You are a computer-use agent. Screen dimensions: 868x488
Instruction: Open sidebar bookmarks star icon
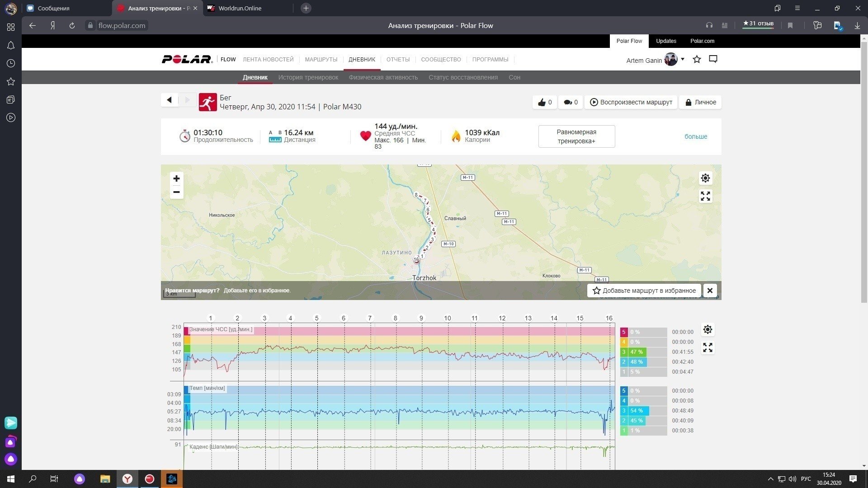[x=11, y=81]
